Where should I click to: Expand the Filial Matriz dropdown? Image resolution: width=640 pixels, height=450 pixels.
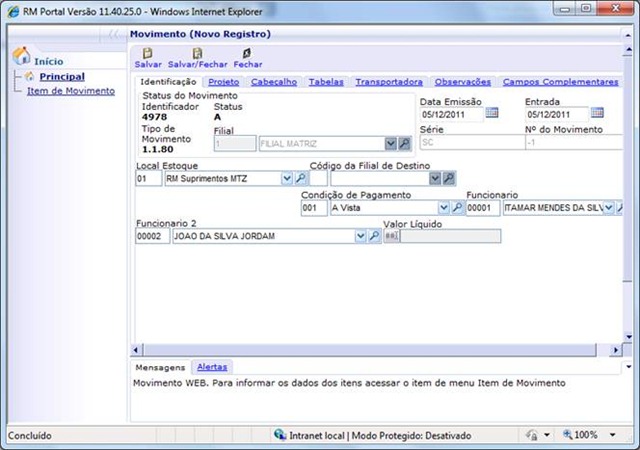391,143
